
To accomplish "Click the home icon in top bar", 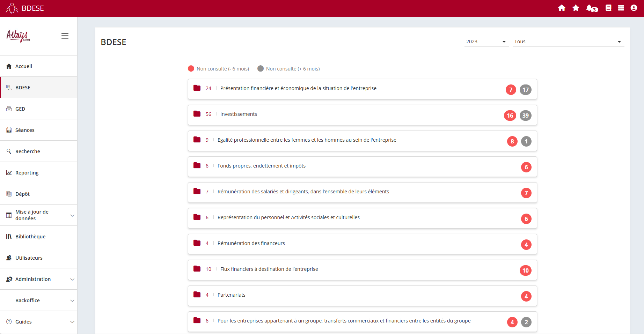I will pyautogui.click(x=562, y=8).
